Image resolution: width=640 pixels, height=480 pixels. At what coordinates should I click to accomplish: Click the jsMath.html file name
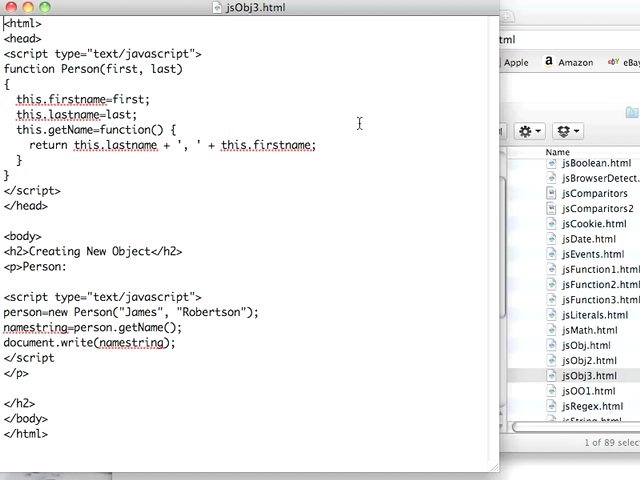point(589,330)
